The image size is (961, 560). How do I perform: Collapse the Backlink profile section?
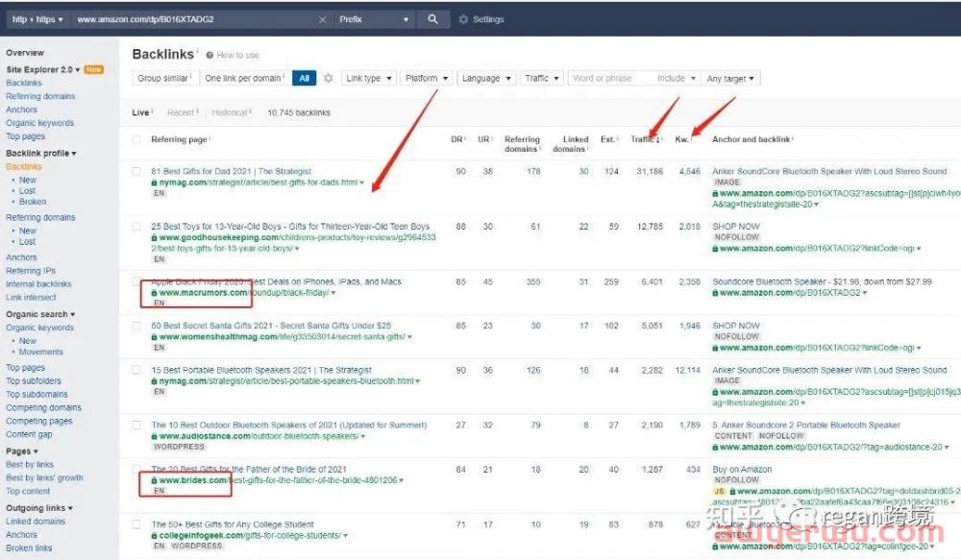41,153
